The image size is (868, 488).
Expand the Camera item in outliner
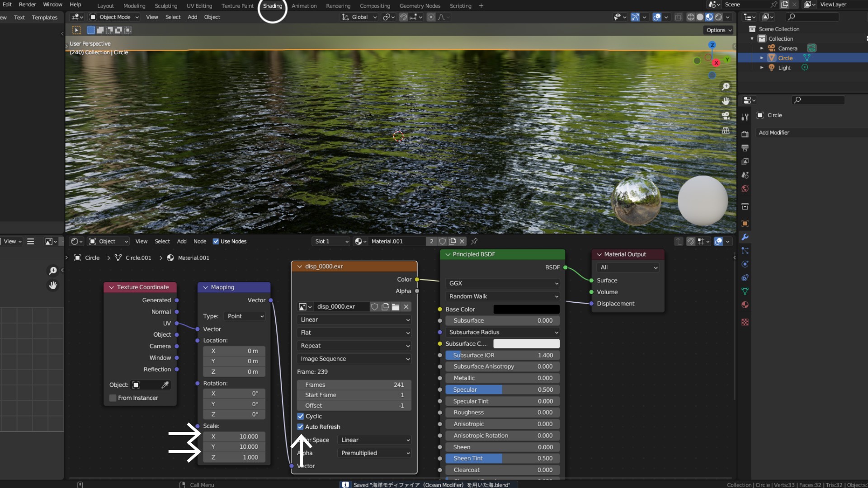[762, 48]
